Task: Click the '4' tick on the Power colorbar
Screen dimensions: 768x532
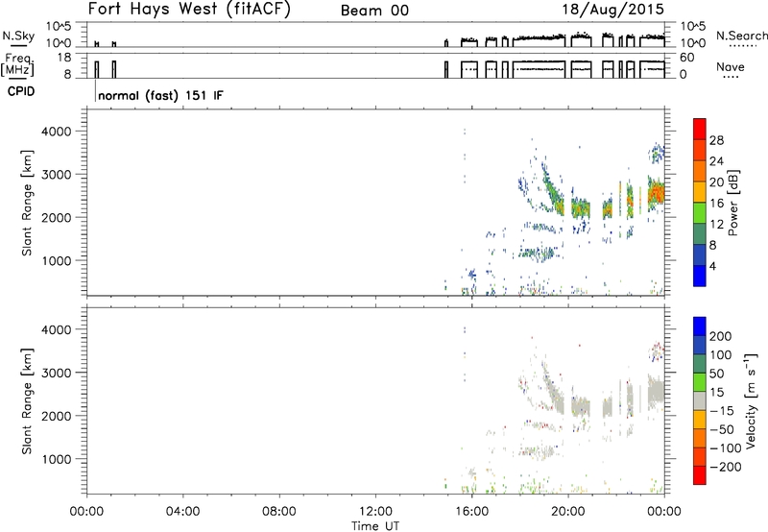Action: 712,266
